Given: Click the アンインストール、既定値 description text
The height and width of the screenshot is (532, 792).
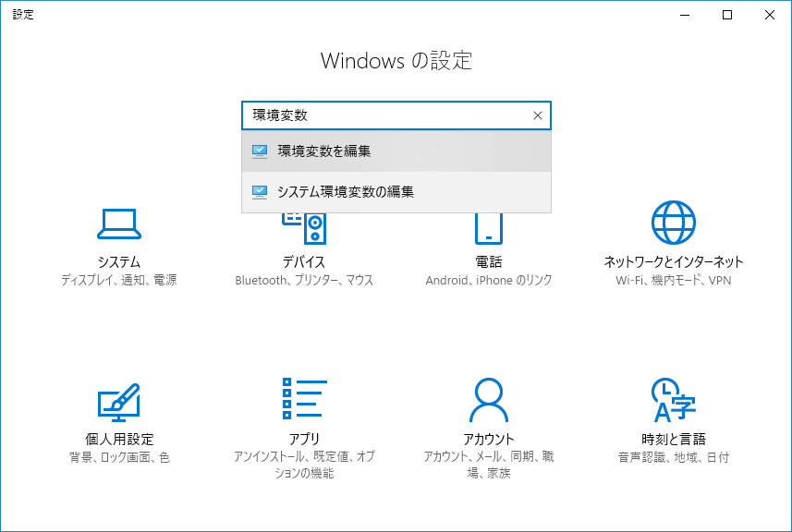Looking at the screenshot, I should point(304,465).
